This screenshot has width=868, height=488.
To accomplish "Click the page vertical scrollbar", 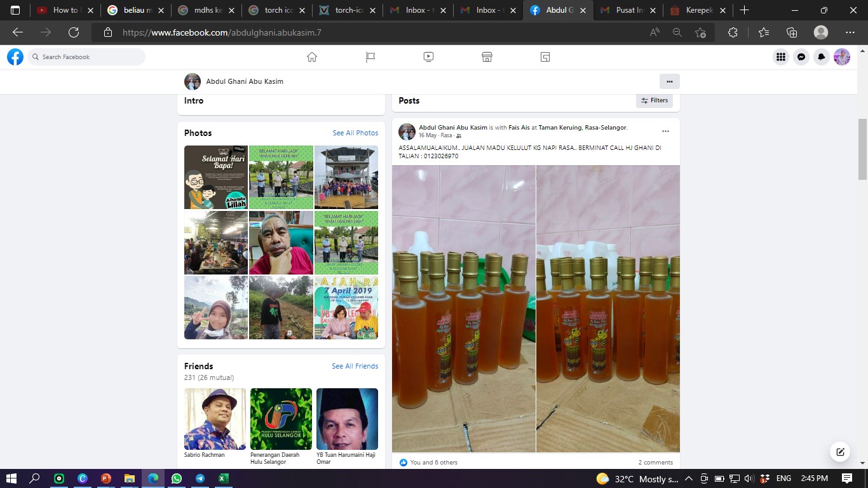I will [862, 149].
